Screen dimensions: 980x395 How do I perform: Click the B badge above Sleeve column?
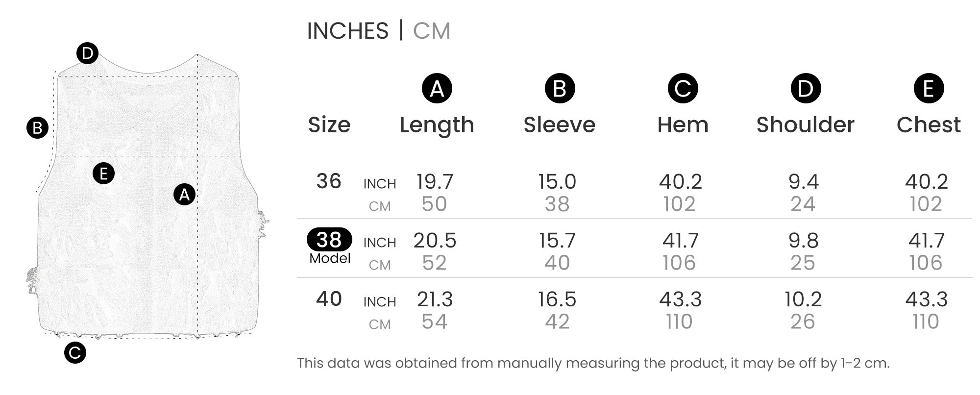(x=560, y=89)
